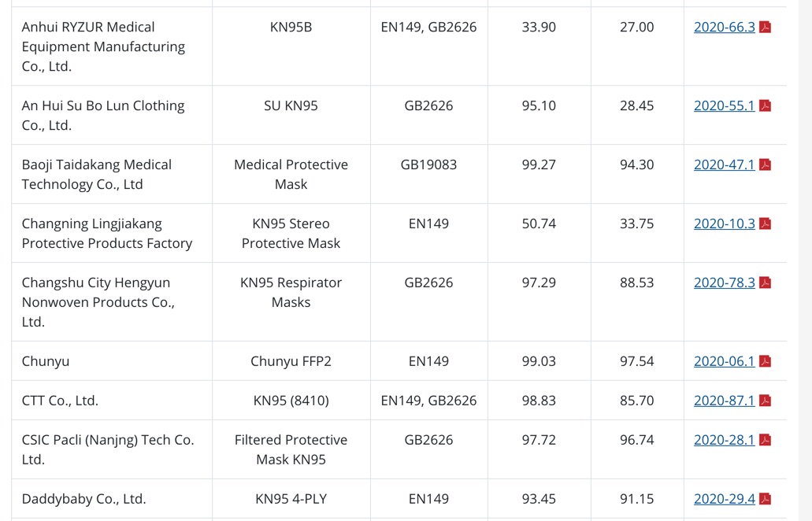Open CSIC Pacli report 2020-28.1
Viewport: 812px width, 521px height.
click(x=725, y=440)
